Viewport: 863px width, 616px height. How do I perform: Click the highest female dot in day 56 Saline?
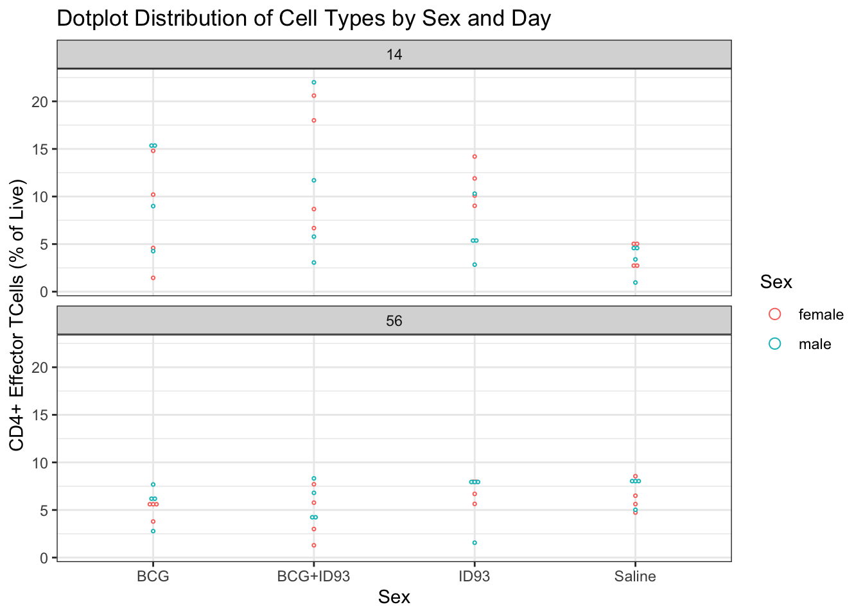pyautogui.click(x=635, y=476)
